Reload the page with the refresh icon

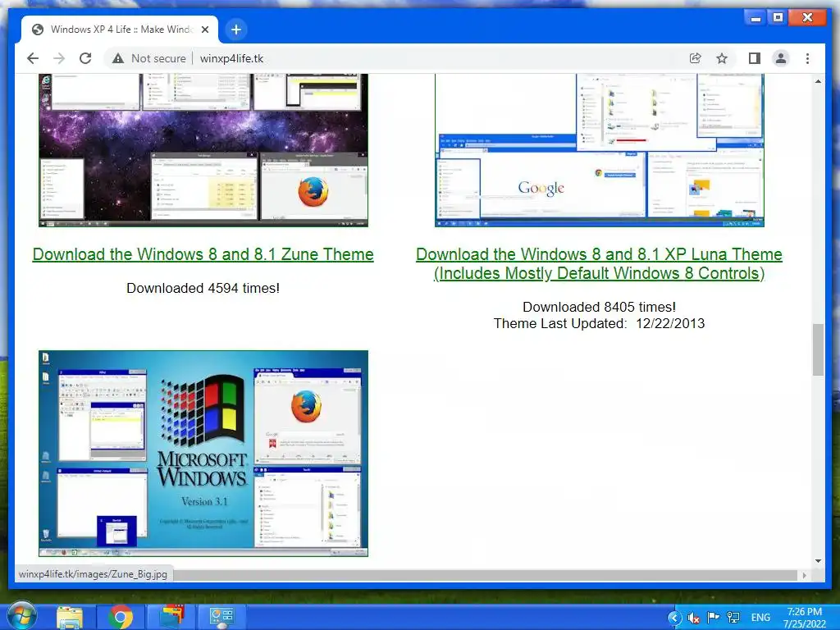click(x=85, y=58)
